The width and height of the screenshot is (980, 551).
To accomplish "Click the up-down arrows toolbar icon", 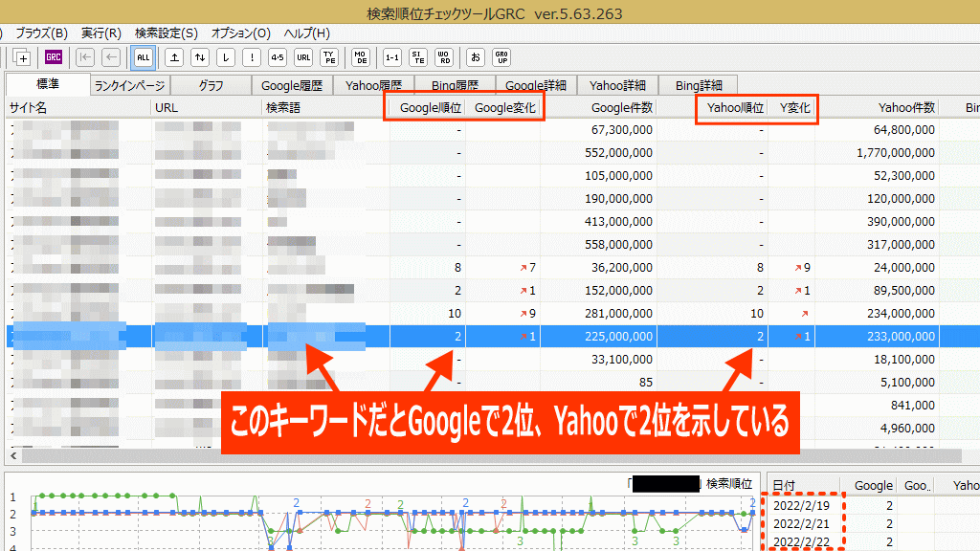I will tap(200, 57).
